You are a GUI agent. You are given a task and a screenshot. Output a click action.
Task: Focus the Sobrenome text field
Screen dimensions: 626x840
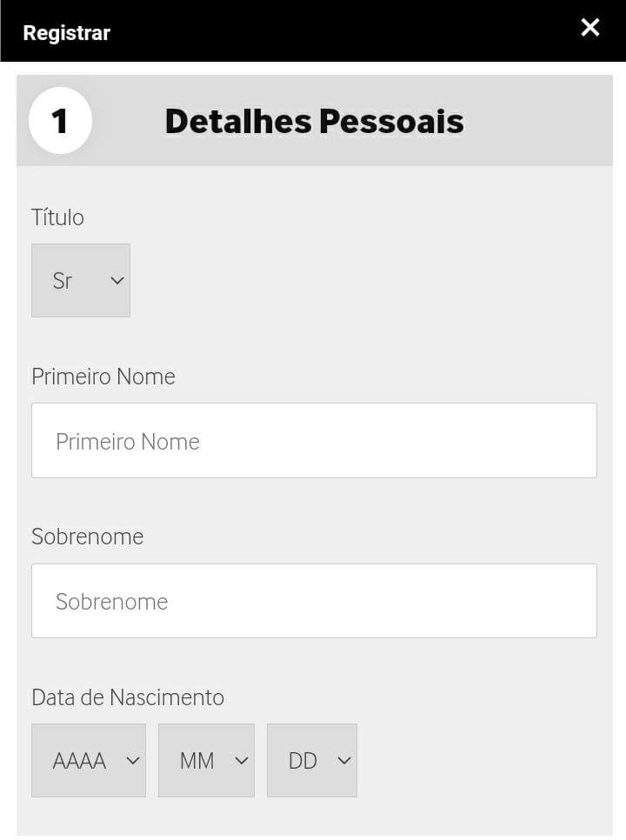(x=315, y=601)
